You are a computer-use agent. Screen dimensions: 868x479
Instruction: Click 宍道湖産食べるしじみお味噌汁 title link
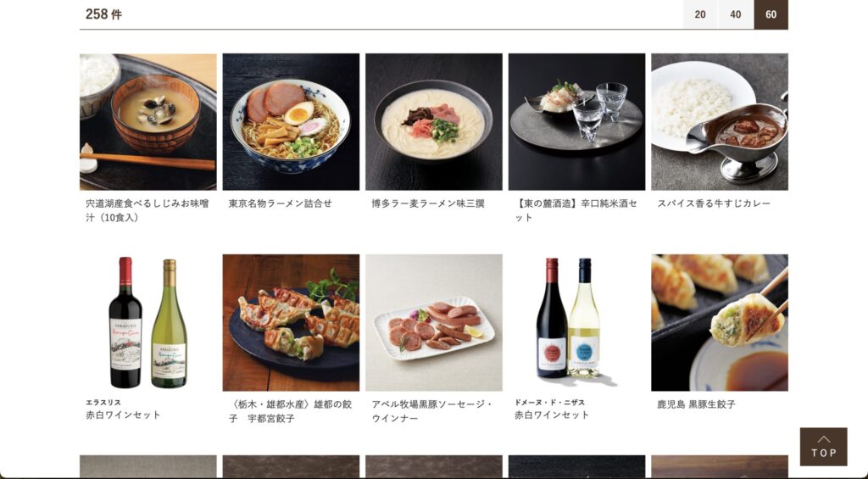(x=147, y=210)
